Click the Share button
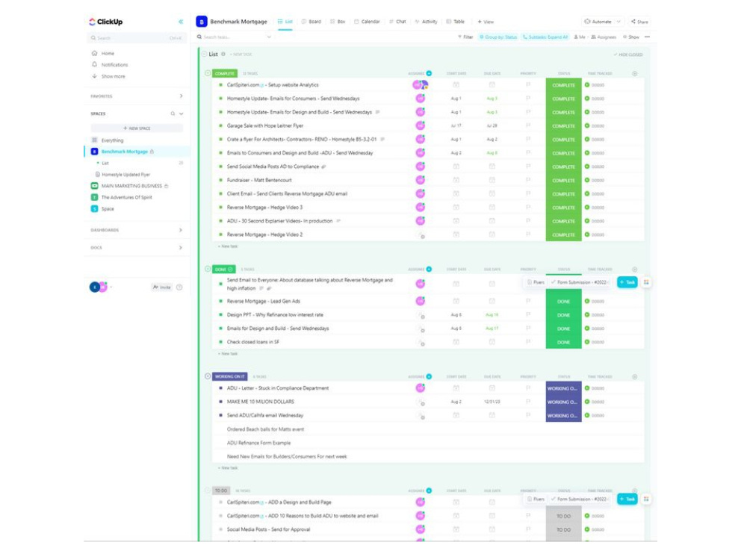Screen dimensions: 747x560 [x=639, y=22]
